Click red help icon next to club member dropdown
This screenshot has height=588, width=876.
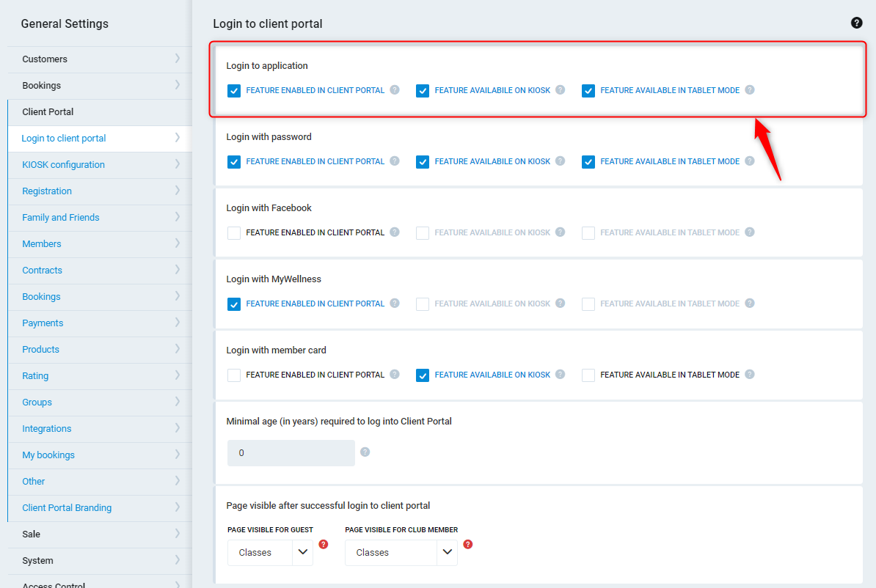click(x=468, y=545)
